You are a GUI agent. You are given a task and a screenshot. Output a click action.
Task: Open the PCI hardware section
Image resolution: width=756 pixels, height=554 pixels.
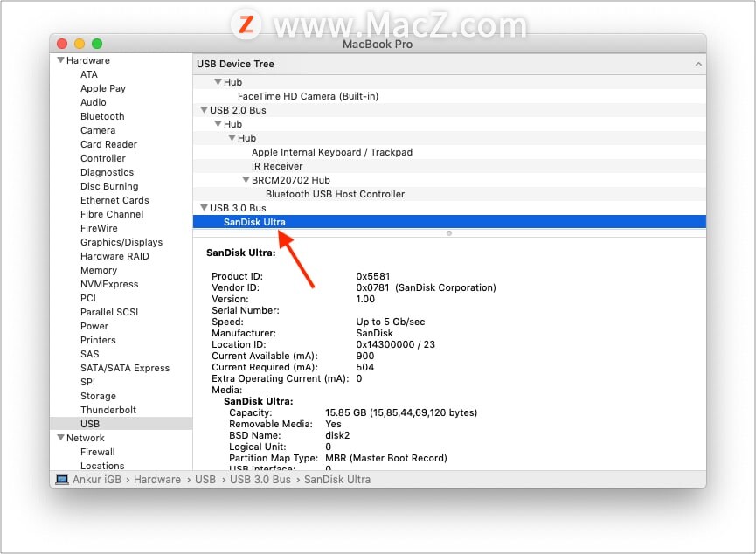88,298
